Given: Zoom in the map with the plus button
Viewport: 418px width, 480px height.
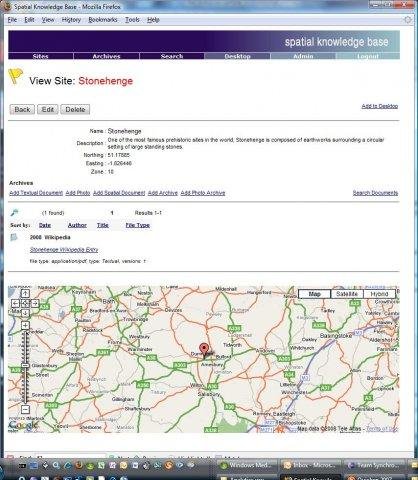Looking at the screenshot, I should 25,325.
